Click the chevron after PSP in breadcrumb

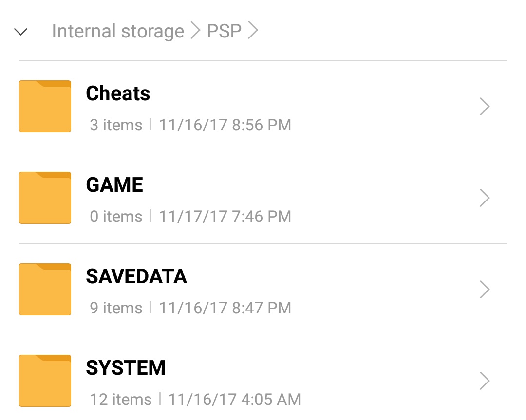[x=254, y=31]
